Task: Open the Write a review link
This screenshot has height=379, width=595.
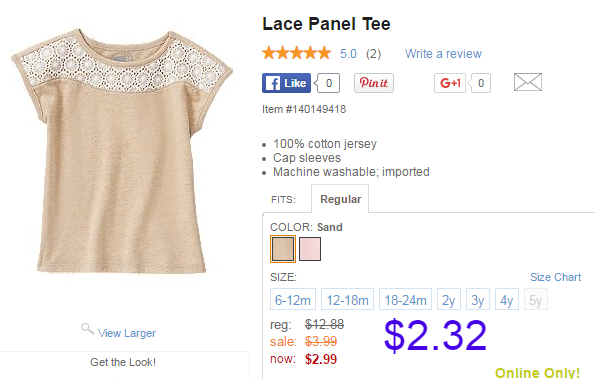Action: 443,53
